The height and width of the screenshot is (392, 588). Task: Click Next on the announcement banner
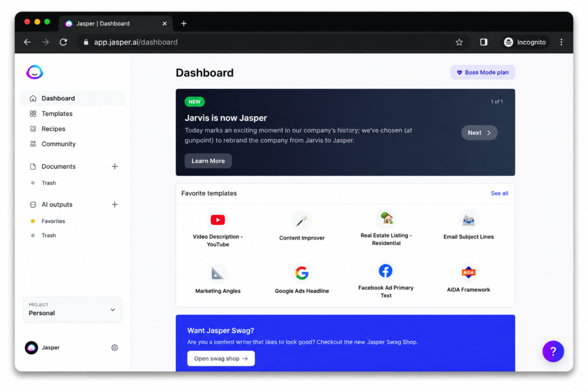tap(479, 133)
